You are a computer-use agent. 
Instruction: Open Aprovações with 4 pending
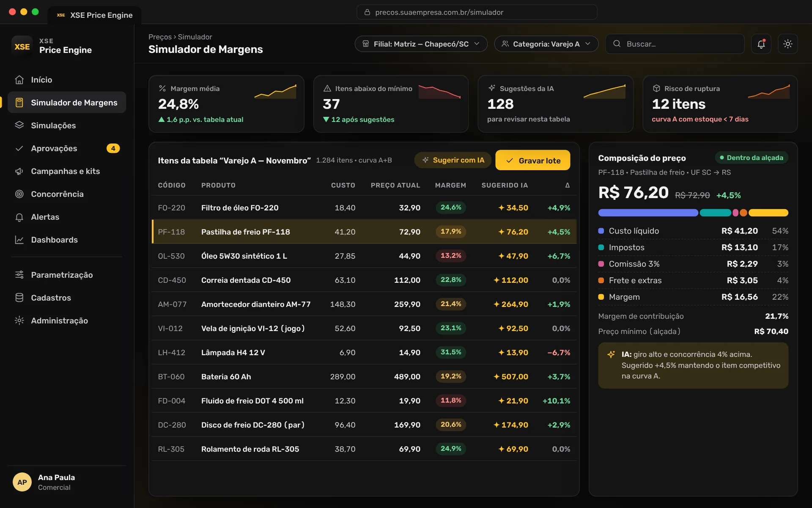[x=67, y=148]
